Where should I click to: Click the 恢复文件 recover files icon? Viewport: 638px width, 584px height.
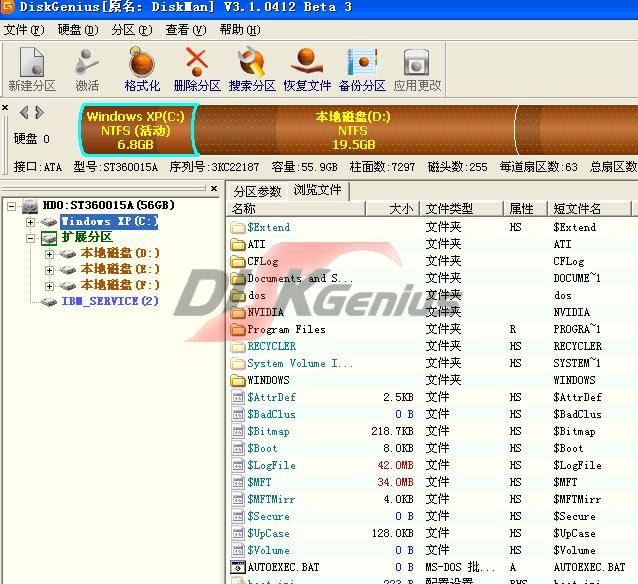pos(307,62)
